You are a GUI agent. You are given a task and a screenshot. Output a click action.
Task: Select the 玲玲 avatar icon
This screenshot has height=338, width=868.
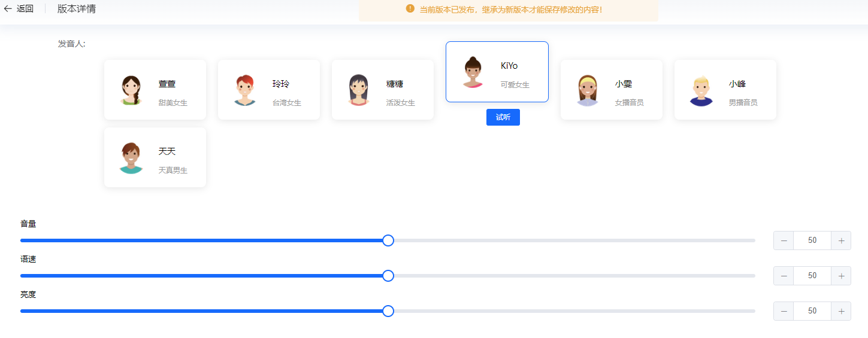244,90
